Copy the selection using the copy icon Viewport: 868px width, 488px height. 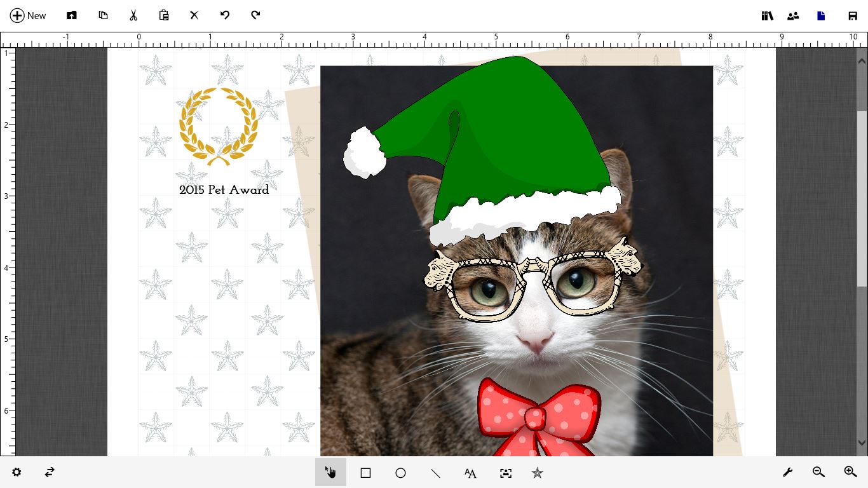coord(103,15)
